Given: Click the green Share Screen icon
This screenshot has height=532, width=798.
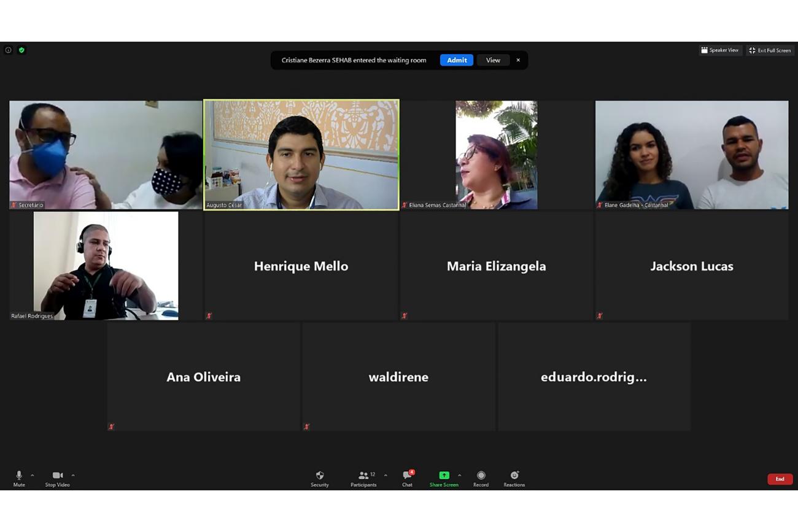Looking at the screenshot, I should pyautogui.click(x=444, y=476).
